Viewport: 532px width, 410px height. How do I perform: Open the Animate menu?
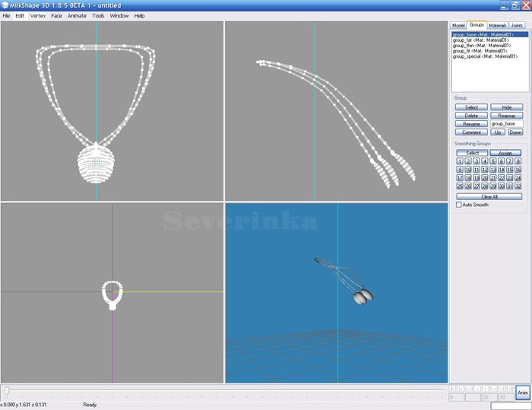click(x=77, y=15)
